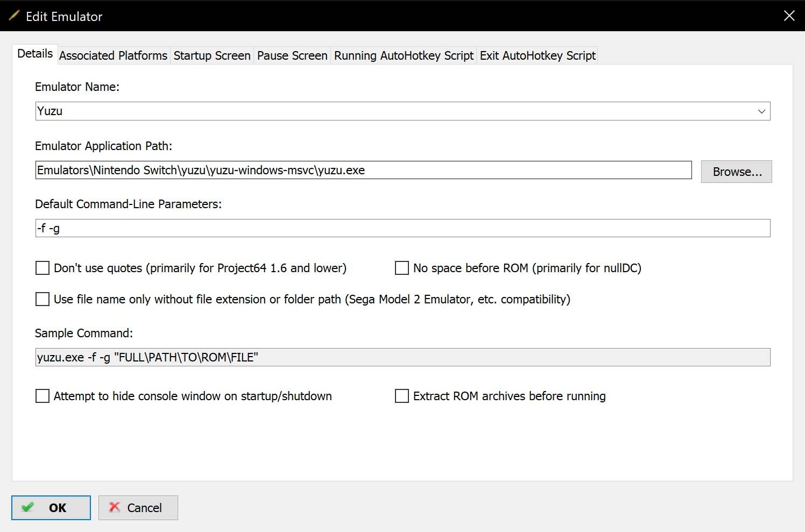The image size is (805, 532).
Task: Open the Running AutoHotkey Script tab
Action: 404,55
